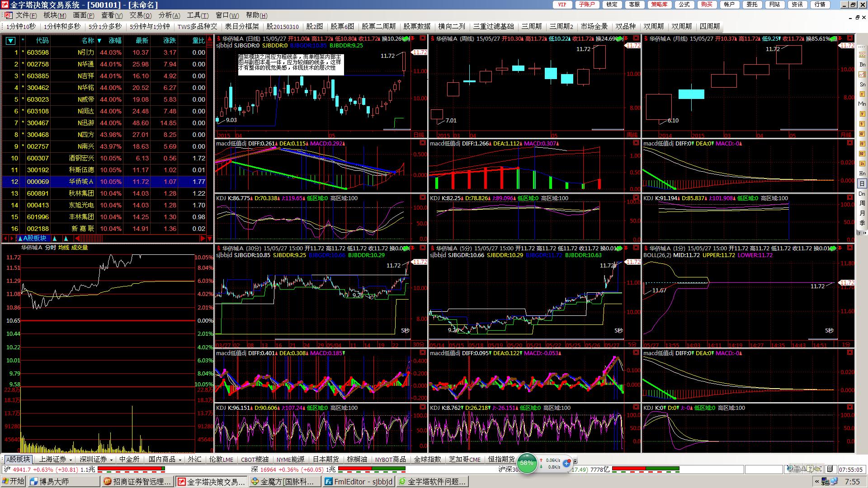
Task: Toggle maximize square on the daily chart panel
Action: (422, 38)
